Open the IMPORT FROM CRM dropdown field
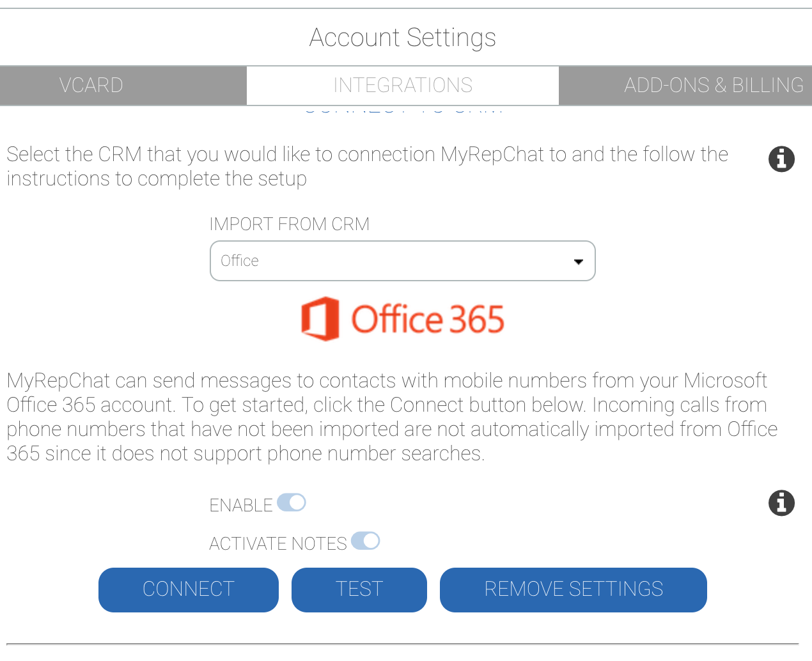The width and height of the screenshot is (812, 661). click(x=402, y=261)
